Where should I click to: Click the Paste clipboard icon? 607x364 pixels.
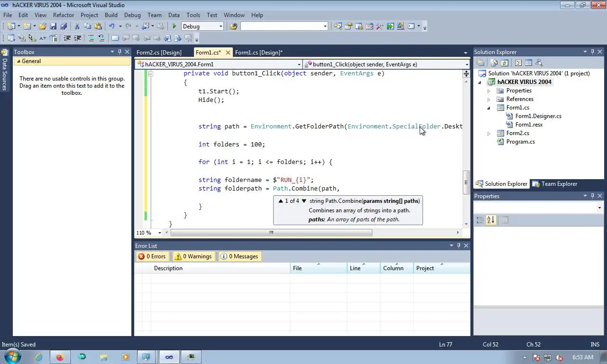[98, 26]
